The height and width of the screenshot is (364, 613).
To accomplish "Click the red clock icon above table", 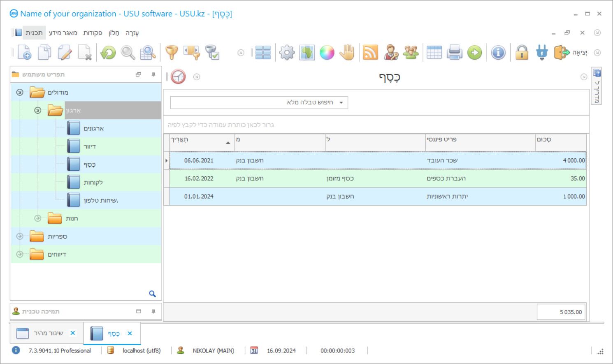I will point(178,77).
